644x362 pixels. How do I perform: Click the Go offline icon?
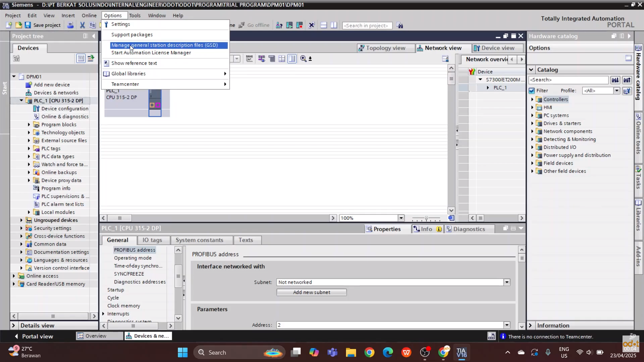pos(242,25)
